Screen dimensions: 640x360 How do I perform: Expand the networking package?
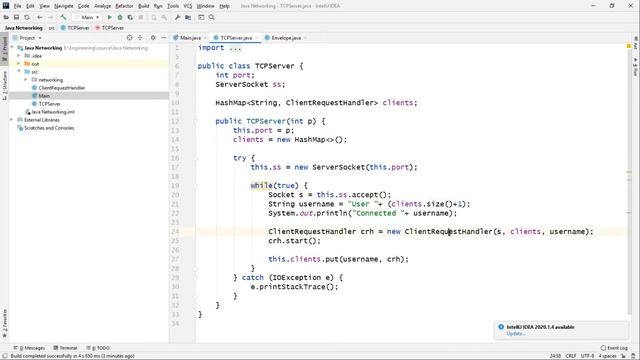(x=26, y=80)
